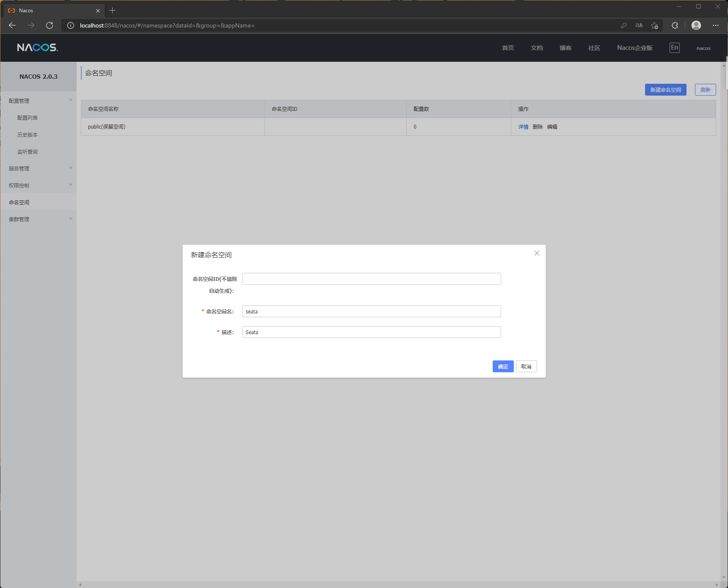
Task: Collapse the 配置管理 menu chevron
Action: tap(71, 100)
